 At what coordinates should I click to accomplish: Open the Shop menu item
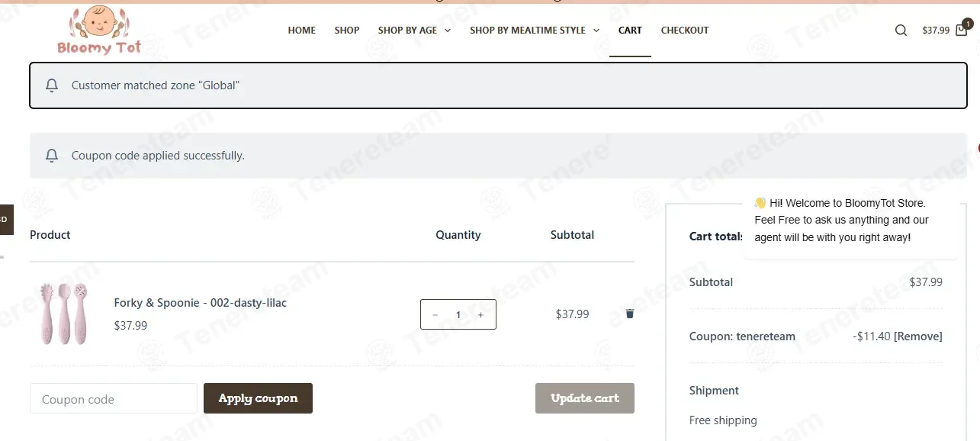(x=347, y=31)
